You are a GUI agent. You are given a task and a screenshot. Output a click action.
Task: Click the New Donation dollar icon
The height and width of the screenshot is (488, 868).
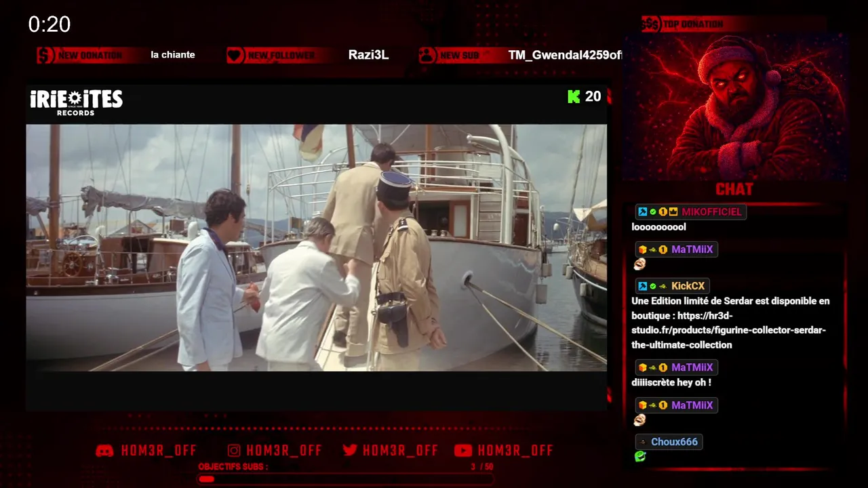45,55
